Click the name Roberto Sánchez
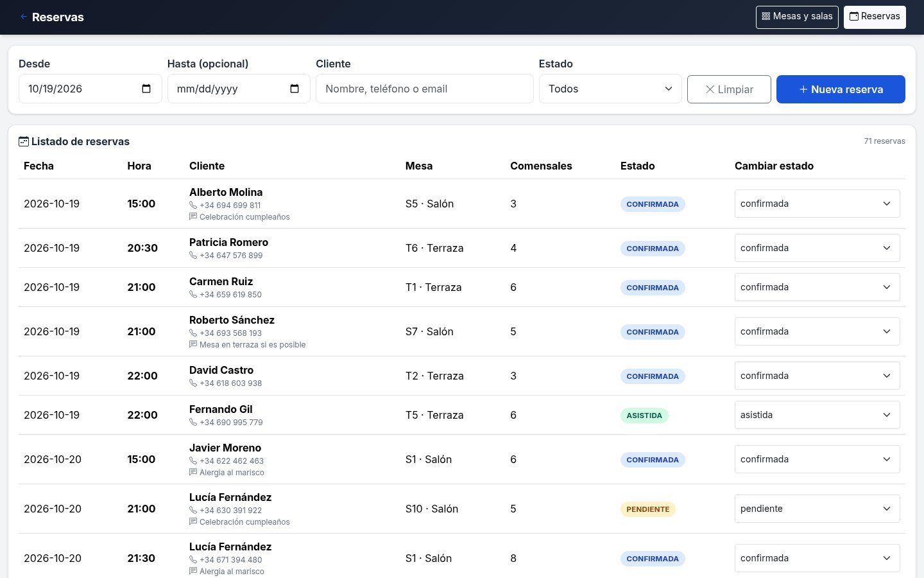Image resolution: width=924 pixels, height=578 pixels. click(232, 320)
